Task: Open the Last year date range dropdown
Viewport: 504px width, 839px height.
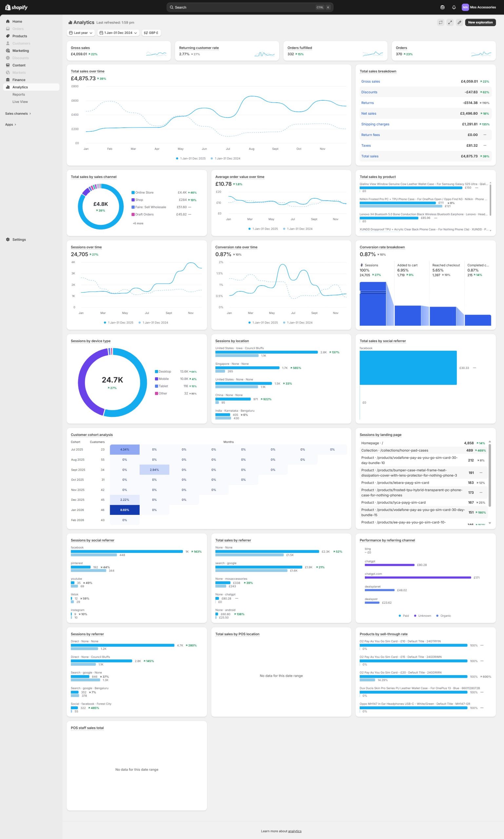Action: tap(81, 33)
